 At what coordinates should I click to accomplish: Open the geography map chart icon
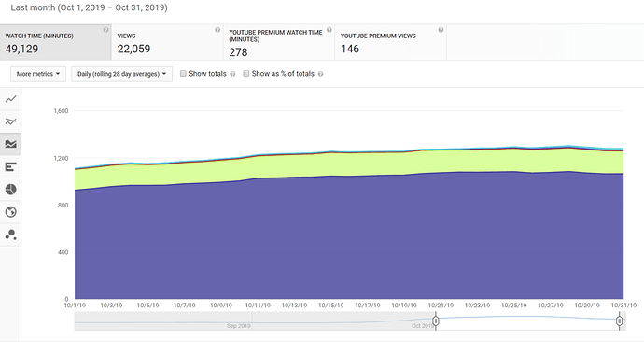10,212
